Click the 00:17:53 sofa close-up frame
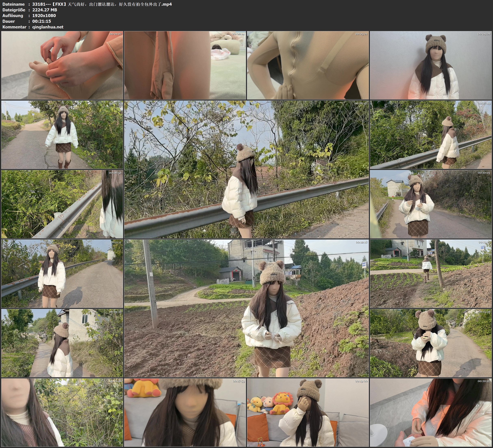The image size is (493, 448). 185,412
